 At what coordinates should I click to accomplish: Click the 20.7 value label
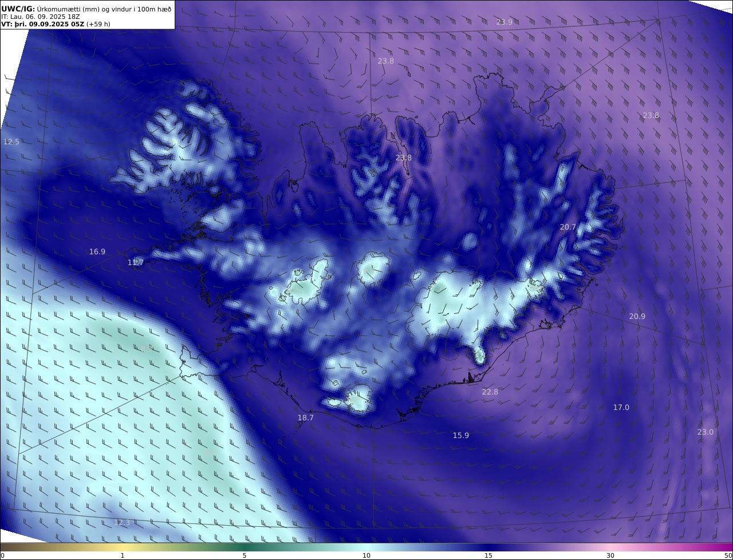pos(568,227)
